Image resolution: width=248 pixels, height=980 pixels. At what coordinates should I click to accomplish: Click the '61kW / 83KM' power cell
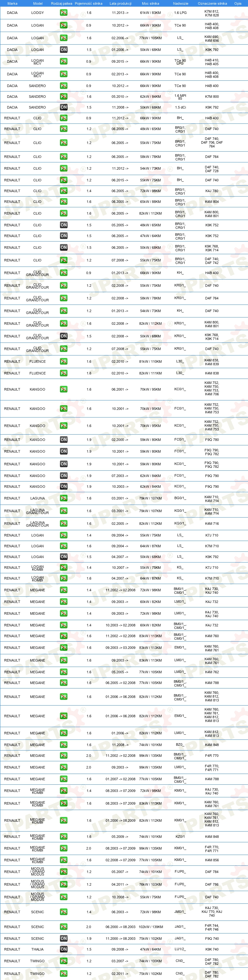point(150,13)
